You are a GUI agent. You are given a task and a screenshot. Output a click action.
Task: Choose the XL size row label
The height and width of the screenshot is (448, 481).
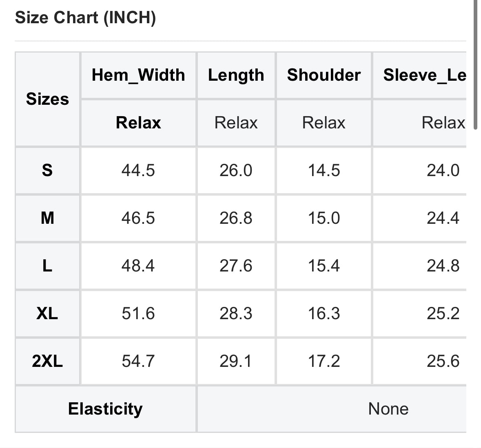[x=47, y=313]
